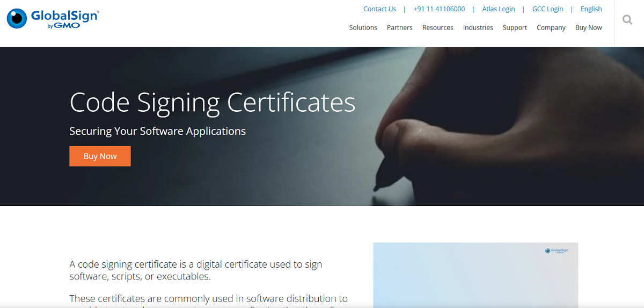
Task: Open the GCC Login page
Action: pyautogui.click(x=547, y=9)
